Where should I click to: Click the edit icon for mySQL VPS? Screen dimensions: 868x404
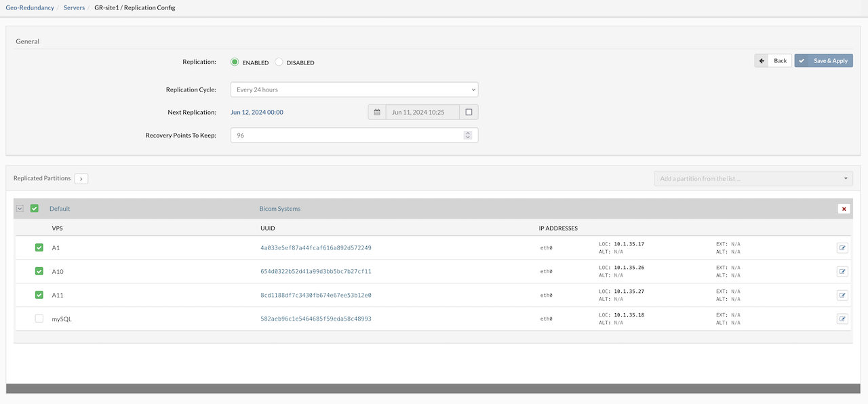(x=842, y=319)
